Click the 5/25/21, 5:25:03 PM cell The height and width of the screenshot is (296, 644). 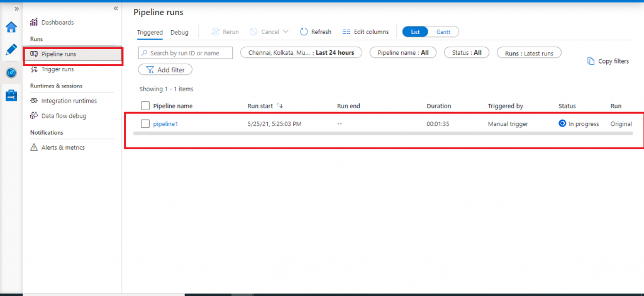click(x=274, y=123)
